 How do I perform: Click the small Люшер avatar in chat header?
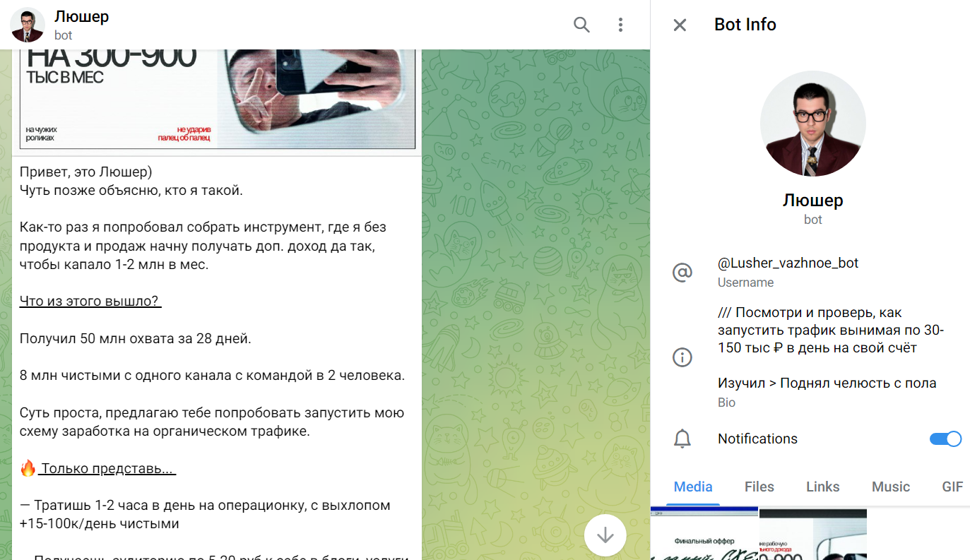coord(28,25)
